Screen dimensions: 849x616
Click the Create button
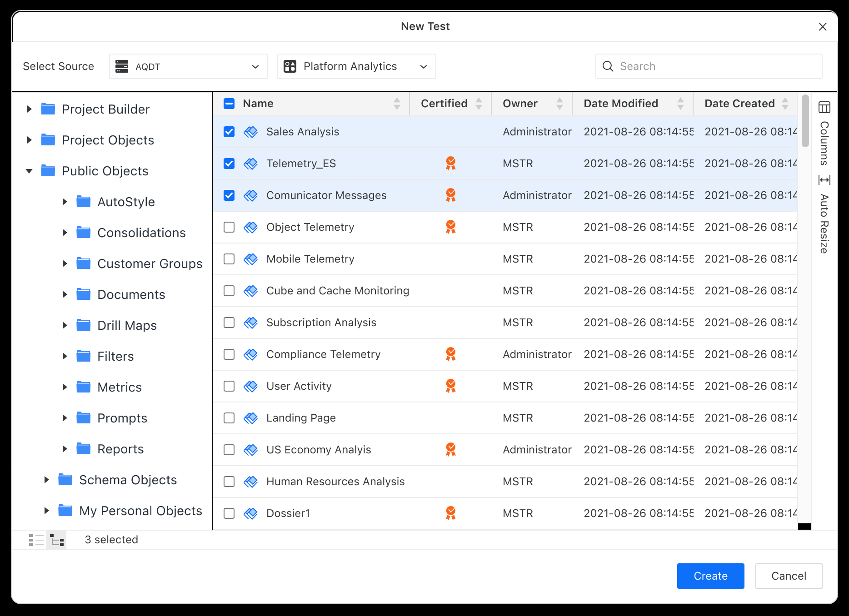click(x=710, y=576)
